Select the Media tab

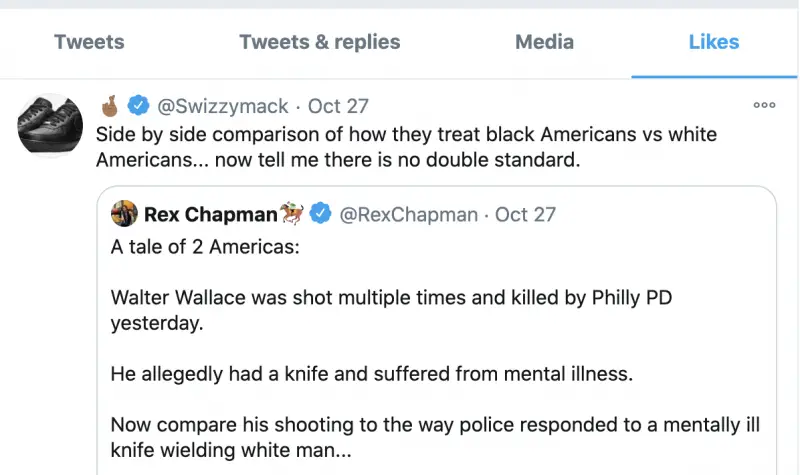[544, 42]
